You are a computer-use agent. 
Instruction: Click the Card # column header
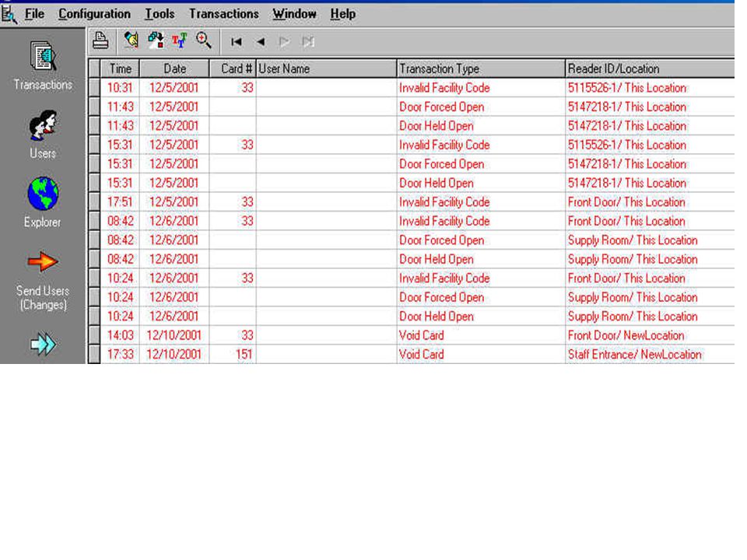pos(233,68)
